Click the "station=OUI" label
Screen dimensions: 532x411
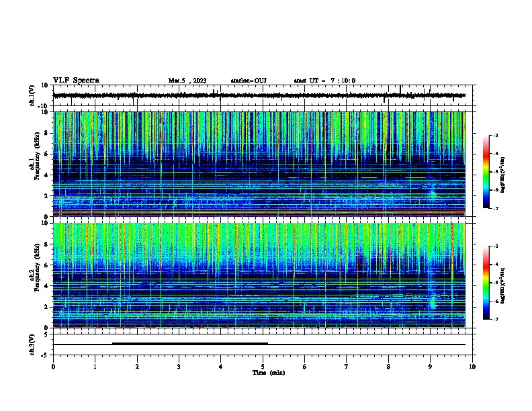249,81
